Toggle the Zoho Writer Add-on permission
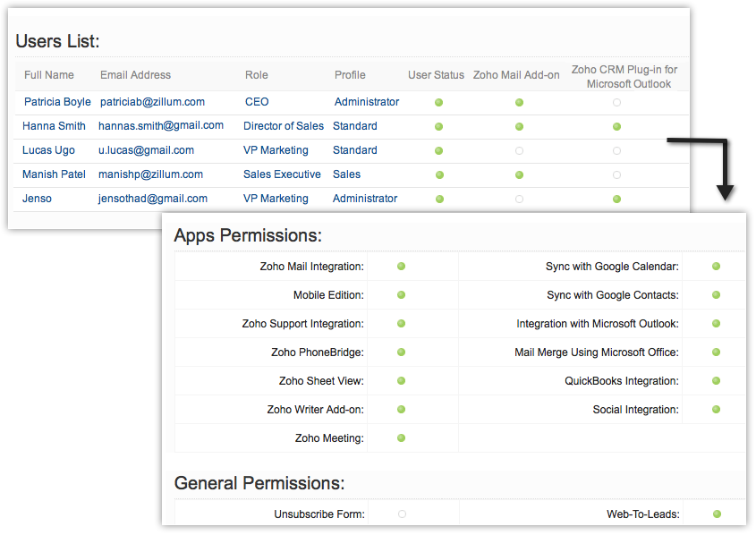Screen dimensions: 756x535 pyautogui.click(x=401, y=410)
